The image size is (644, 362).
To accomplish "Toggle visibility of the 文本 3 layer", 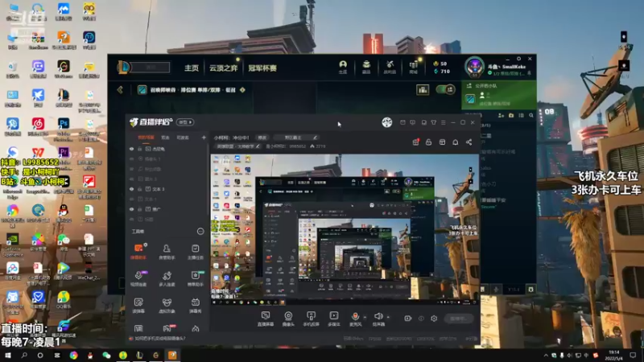I will [131, 189].
